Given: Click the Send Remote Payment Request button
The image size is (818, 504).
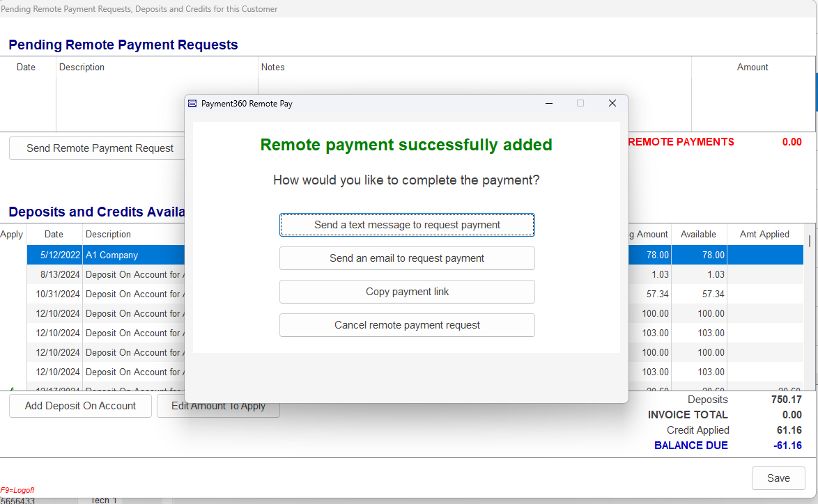Looking at the screenshot, I should click(100, 148).
